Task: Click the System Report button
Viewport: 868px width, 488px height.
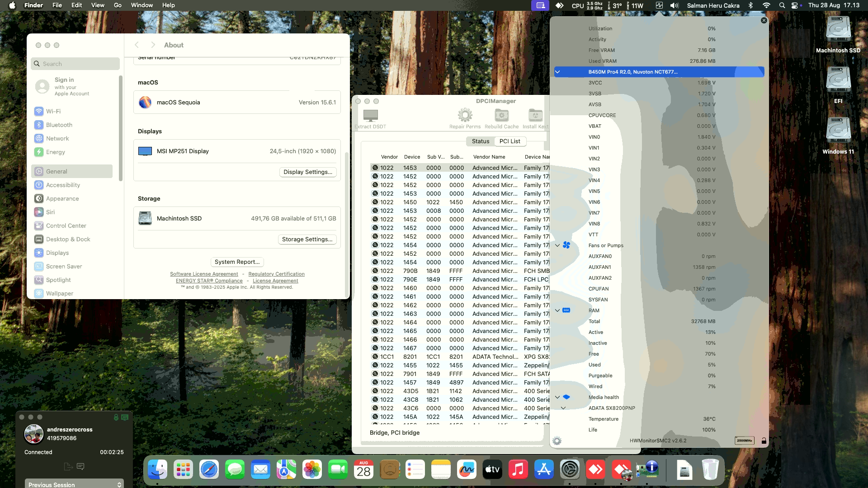Action: coord(237,262)
